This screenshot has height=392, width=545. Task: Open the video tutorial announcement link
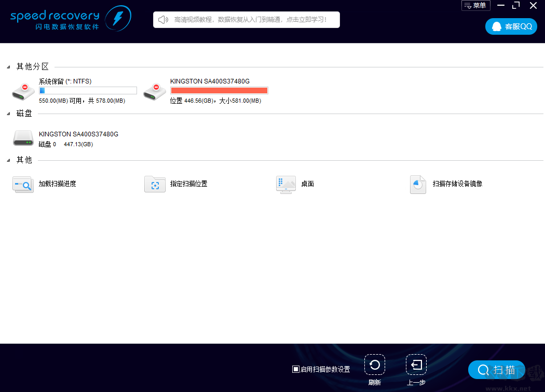(x=250, y=20)
